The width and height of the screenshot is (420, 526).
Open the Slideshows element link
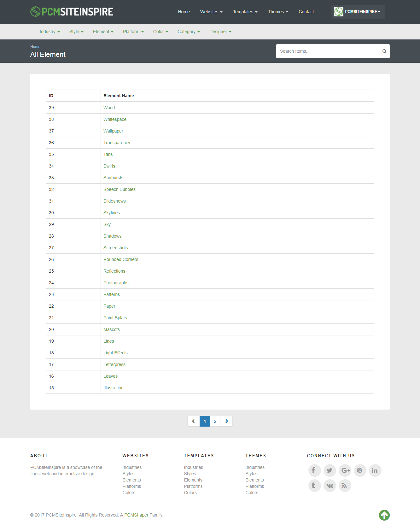(114, 201)
